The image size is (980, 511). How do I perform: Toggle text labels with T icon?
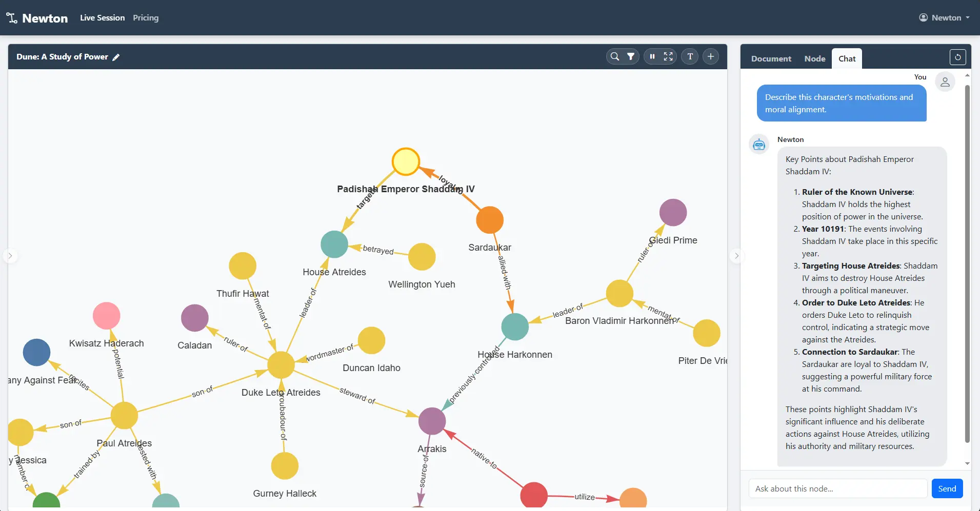(690, 56)
